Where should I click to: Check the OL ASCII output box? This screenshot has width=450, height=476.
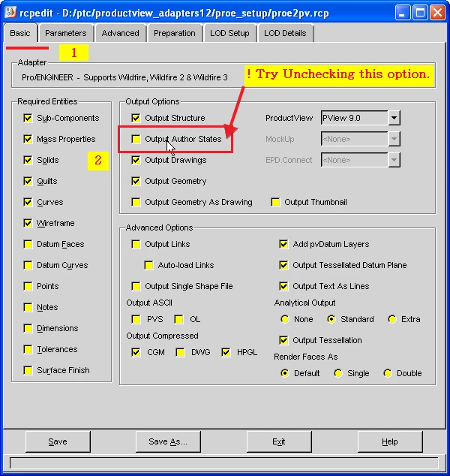click(x=179, y=319)
